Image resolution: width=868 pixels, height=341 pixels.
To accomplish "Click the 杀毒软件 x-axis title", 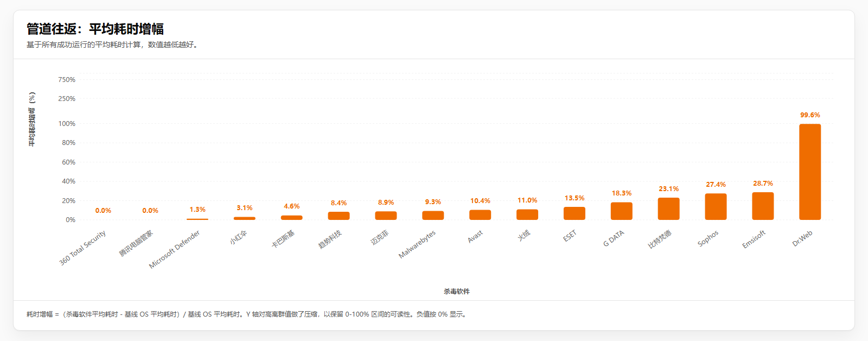I will (456, 292).
